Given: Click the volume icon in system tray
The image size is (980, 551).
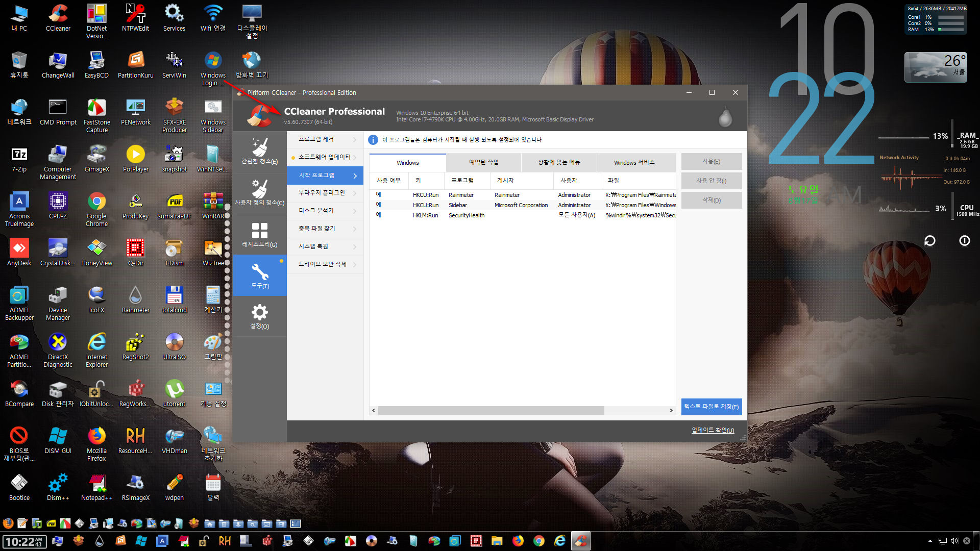Looking at the screenshot, I should pyautogui.click(x=954, y=541).
